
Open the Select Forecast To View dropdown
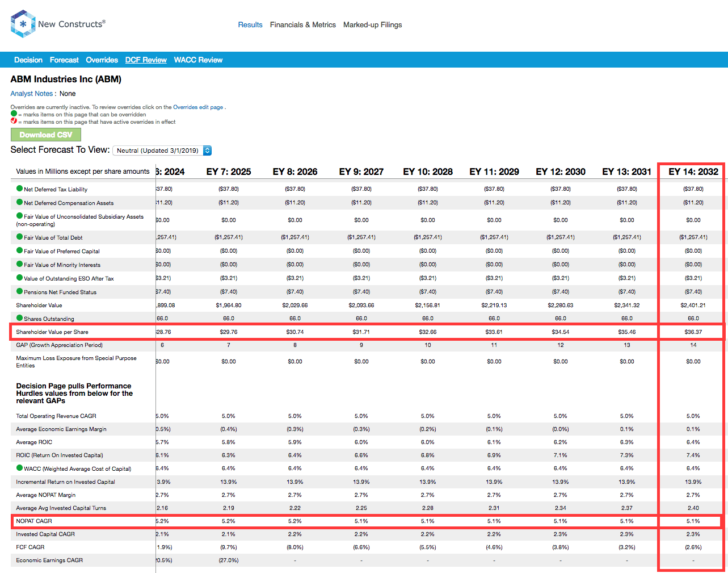162,150
